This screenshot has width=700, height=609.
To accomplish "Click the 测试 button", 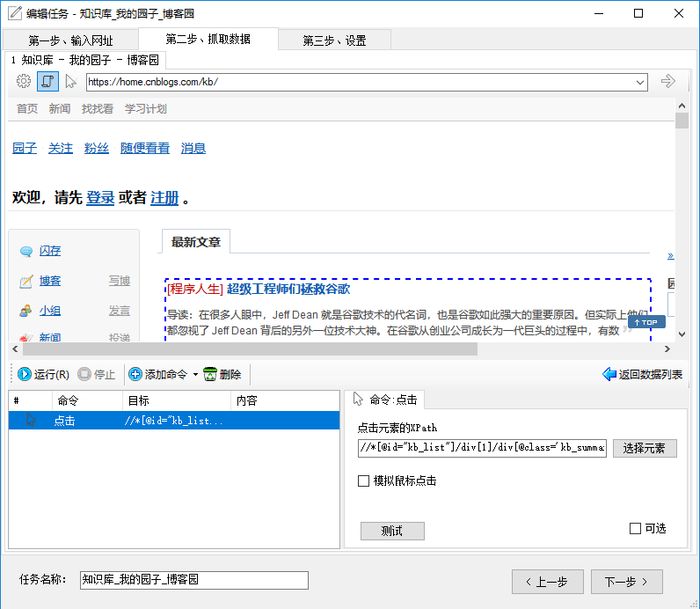I will point(392,531).
